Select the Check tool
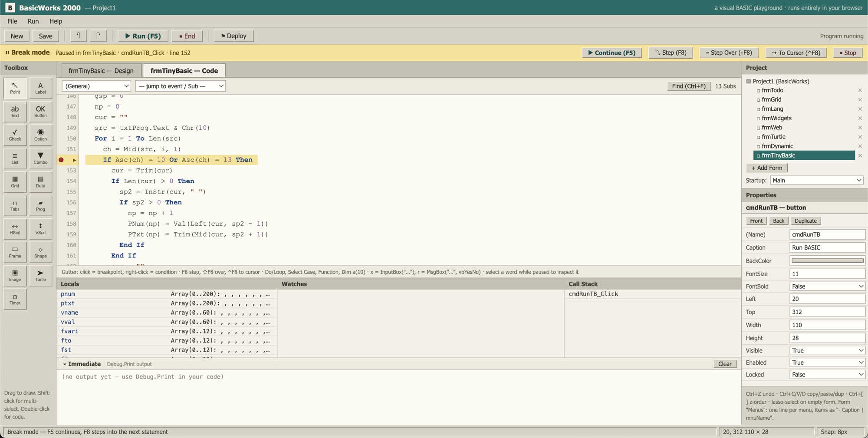The width and height of the screenshot is (868, 438). click(15, 135)
